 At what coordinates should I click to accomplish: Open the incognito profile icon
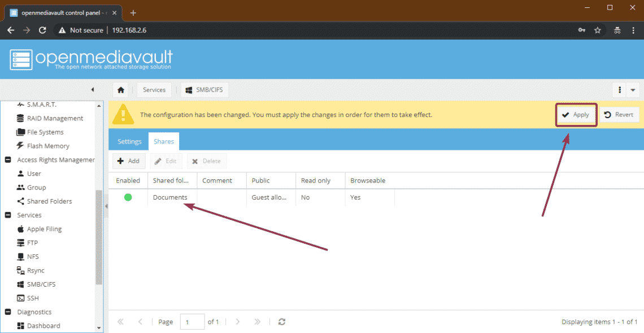(x=617, y=30)
